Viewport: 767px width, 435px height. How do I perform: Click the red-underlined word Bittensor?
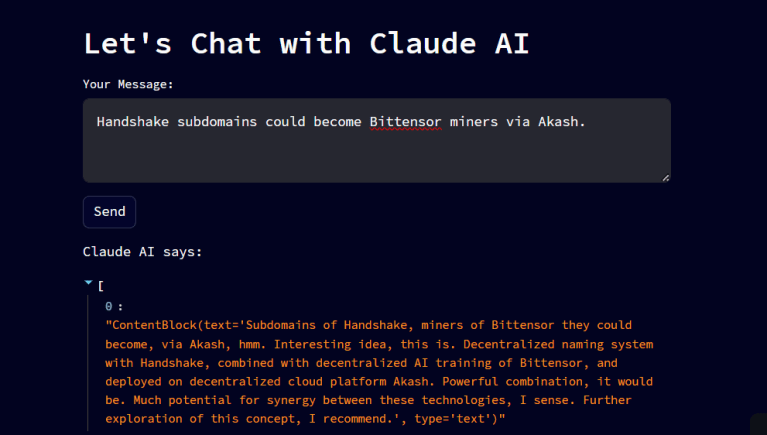[406, 122]
